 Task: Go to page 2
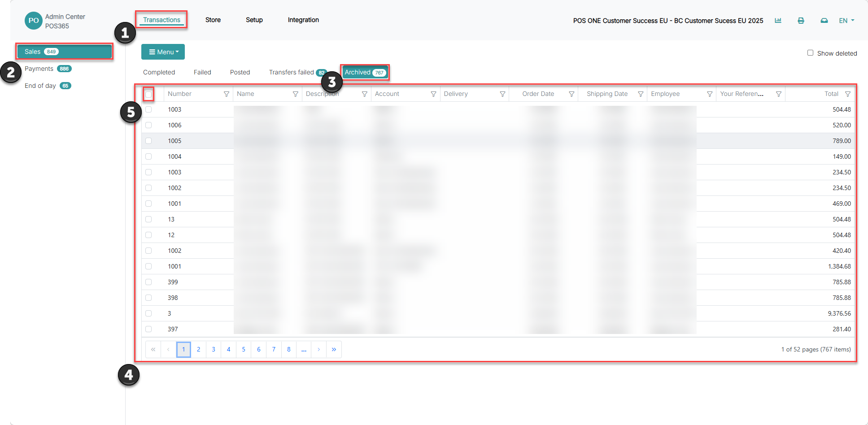pyautogui.click(x=198, y=350)
